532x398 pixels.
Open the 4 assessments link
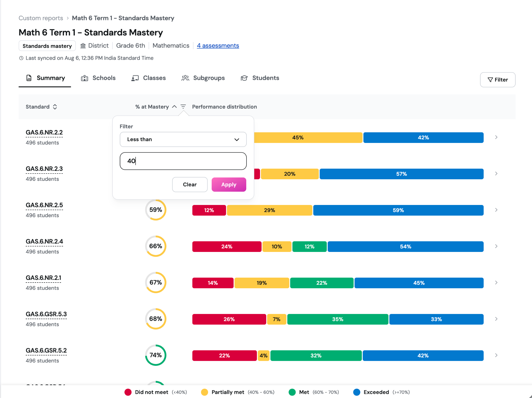pyautogui.click(x=218, y=46)
